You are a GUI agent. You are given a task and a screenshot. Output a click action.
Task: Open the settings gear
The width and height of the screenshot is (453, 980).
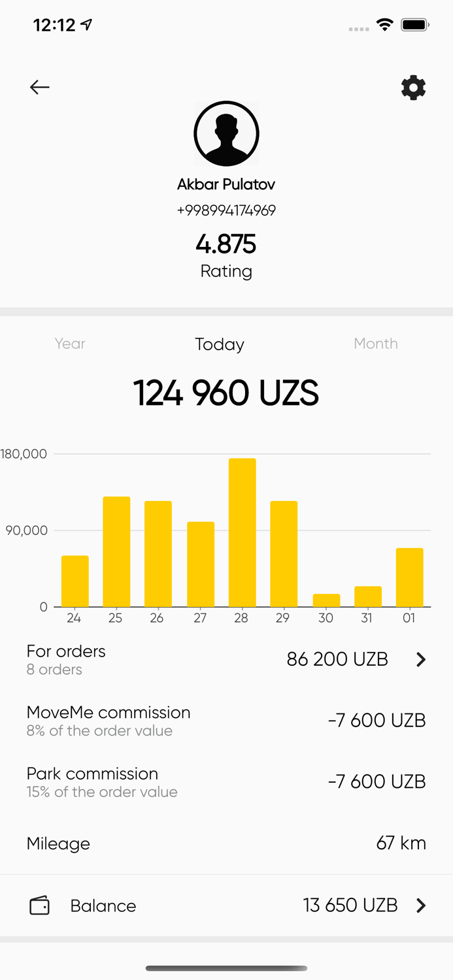tap(413, 87)
